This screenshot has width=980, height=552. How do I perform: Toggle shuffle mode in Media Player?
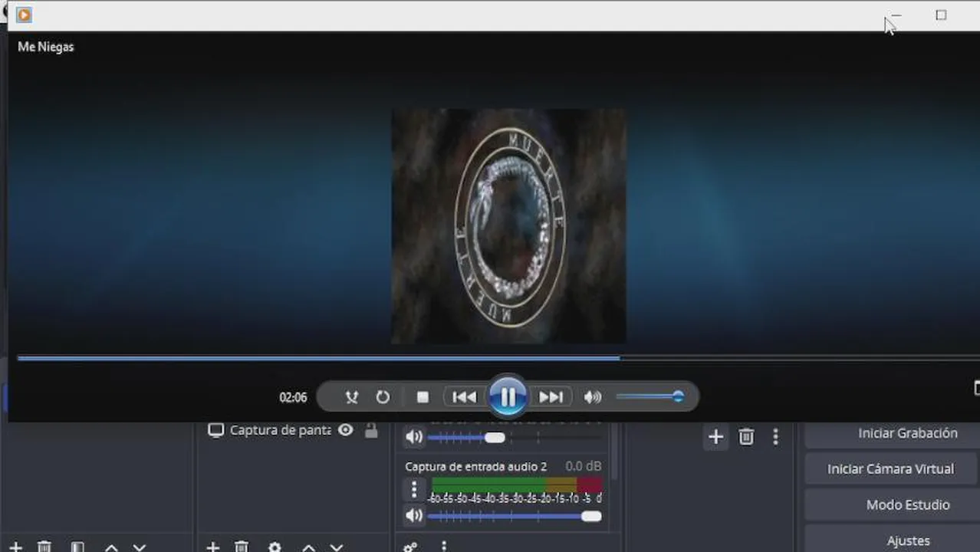point(351,396)
